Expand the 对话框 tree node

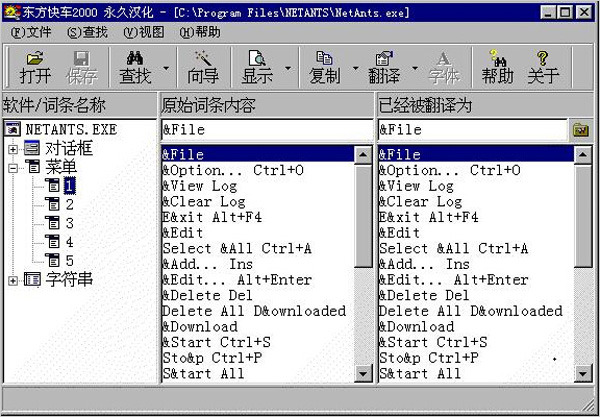click(12, 149)
